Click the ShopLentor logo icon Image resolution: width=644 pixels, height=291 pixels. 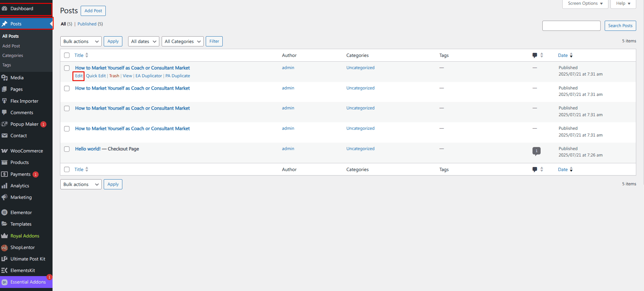click(x=4, y=247)
